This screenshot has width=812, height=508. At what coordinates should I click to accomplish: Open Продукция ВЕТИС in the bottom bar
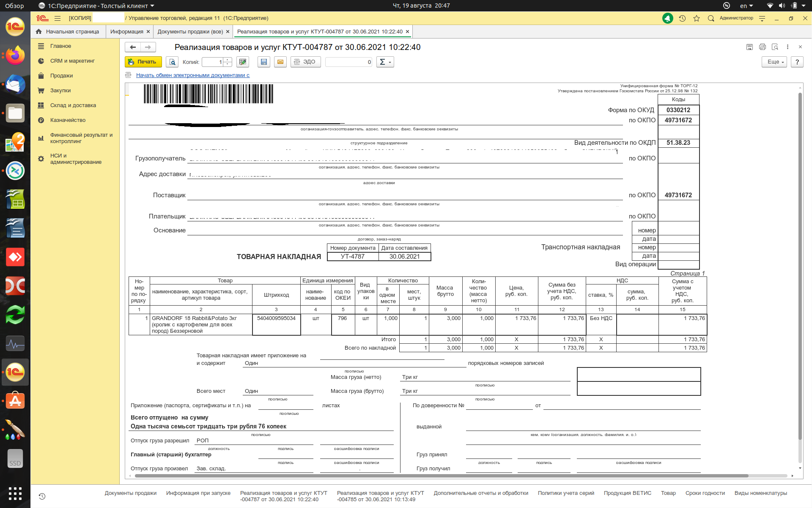pyautogui.click(x=627, y=493)
